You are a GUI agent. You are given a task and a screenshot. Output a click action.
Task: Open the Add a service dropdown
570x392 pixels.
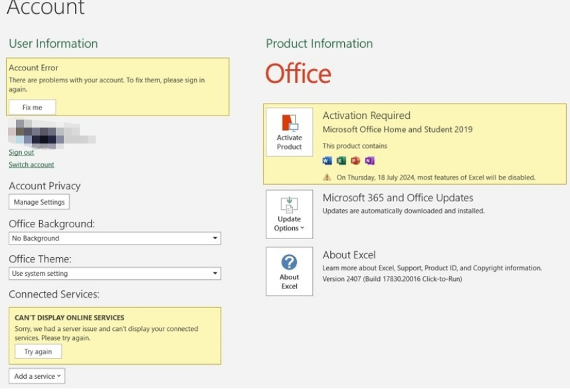37,376
